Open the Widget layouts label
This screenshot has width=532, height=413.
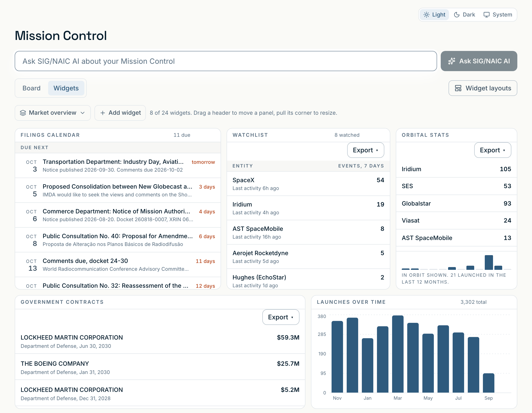[x=488, y=88]
